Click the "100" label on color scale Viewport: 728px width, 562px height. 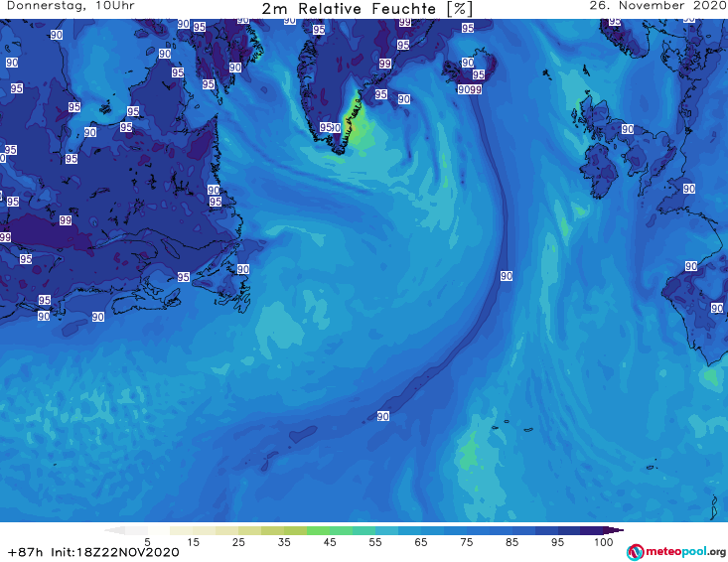point(604,542)
